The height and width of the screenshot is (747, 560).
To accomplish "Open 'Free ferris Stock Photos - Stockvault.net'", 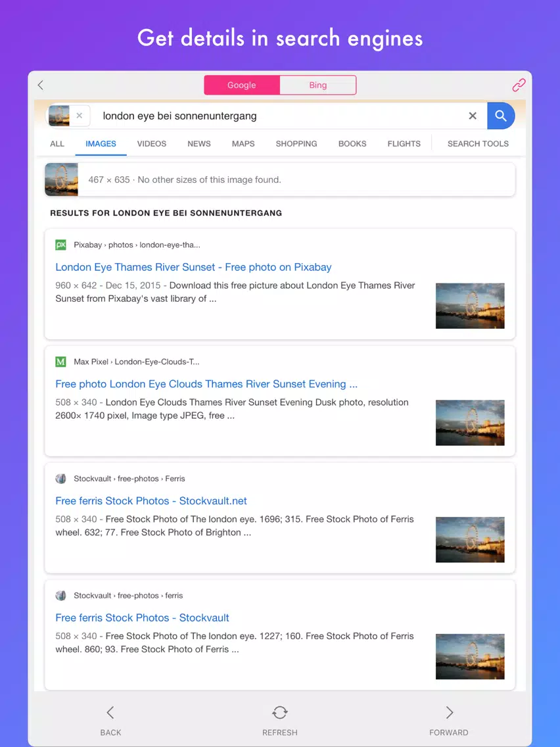I will [151, 500].
